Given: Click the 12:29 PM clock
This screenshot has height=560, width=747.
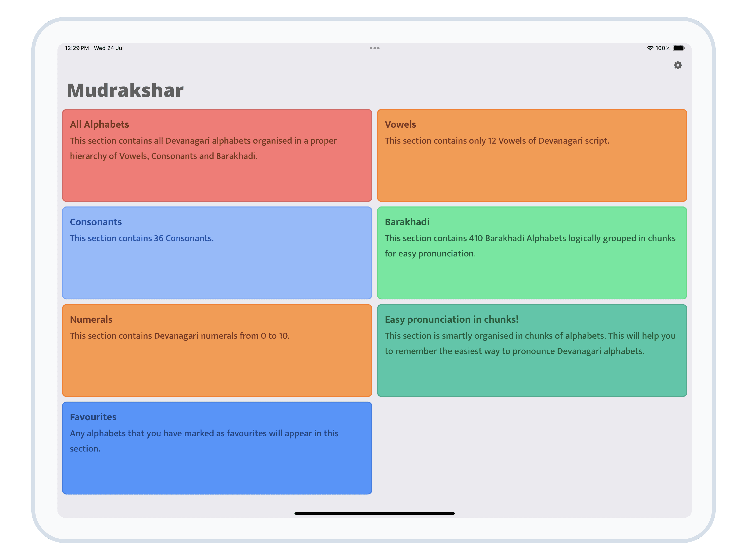Looking at the screenshot, I should click(77, 48).
